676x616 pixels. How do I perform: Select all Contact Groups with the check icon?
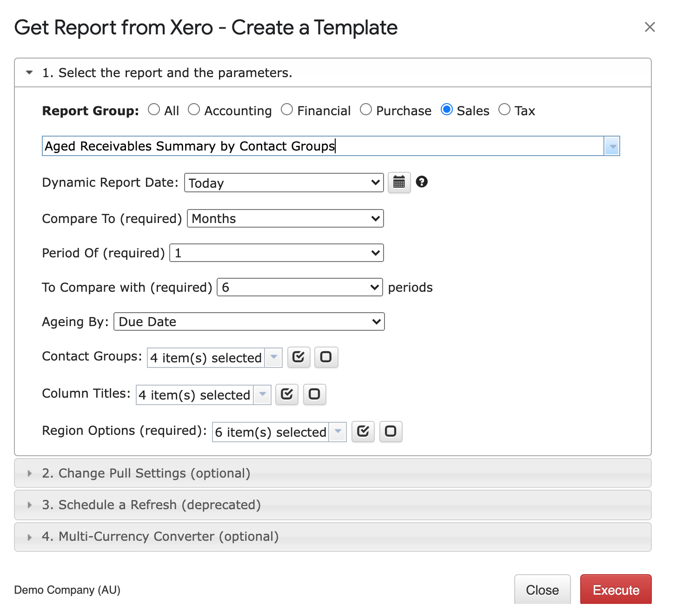point(298,357)
